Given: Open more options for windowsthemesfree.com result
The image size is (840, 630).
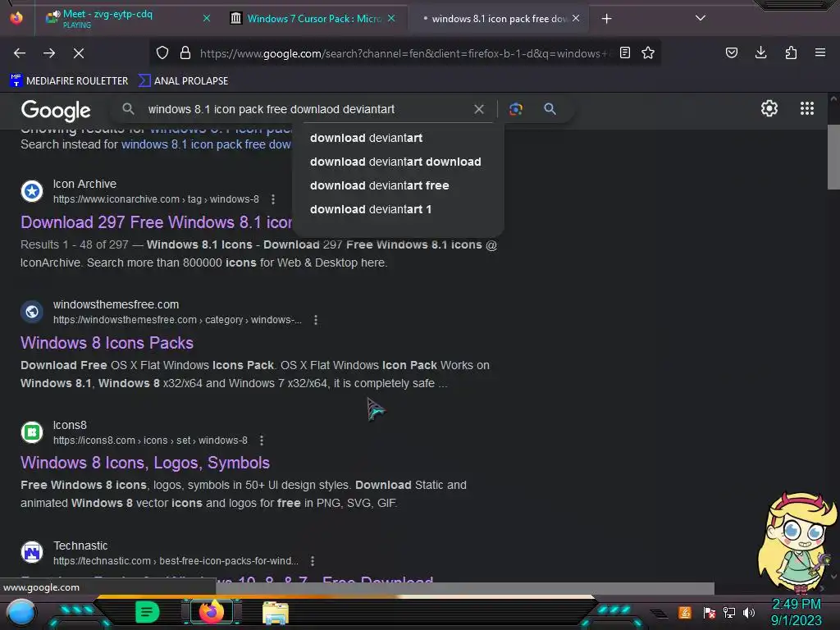Looking at the screenshot, I should [316, 320].
